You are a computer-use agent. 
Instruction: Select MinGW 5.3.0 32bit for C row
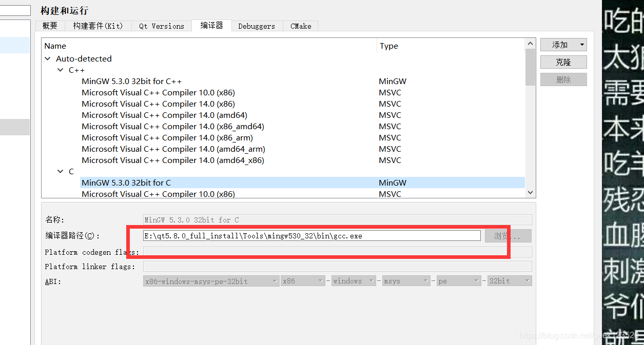[x=302, y=183]
